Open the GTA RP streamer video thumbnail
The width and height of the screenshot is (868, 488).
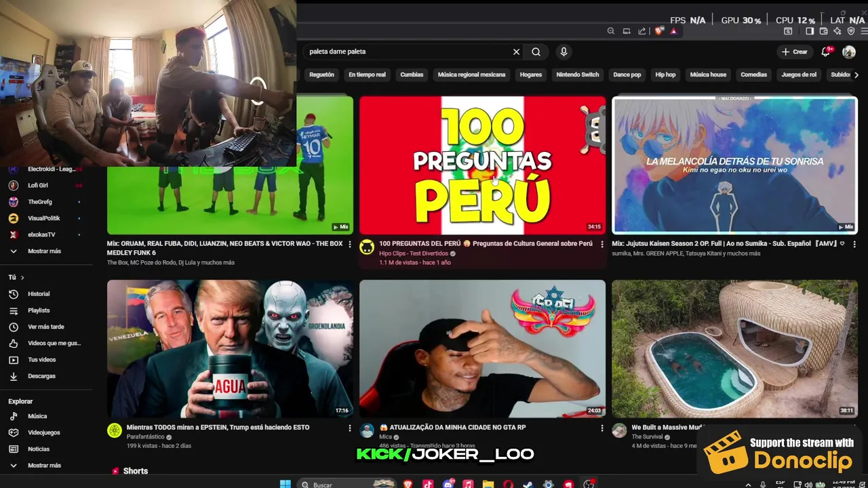482,349
